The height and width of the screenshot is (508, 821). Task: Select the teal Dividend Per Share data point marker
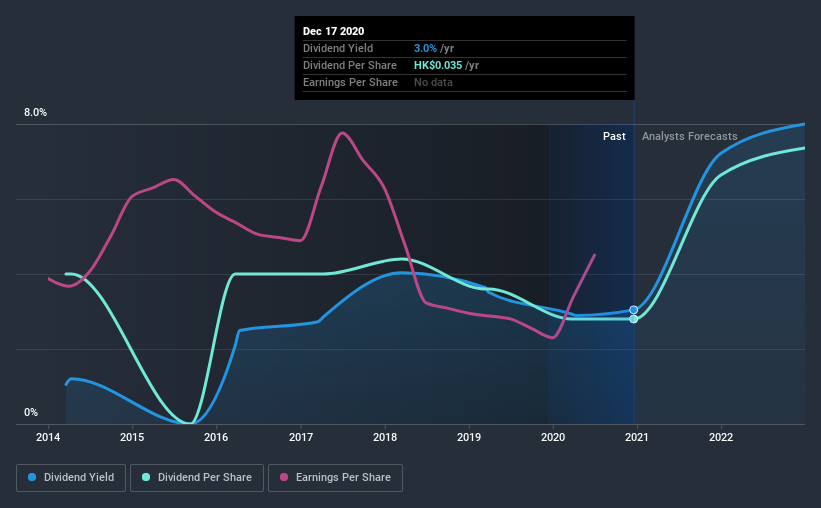tap(634, 319)
